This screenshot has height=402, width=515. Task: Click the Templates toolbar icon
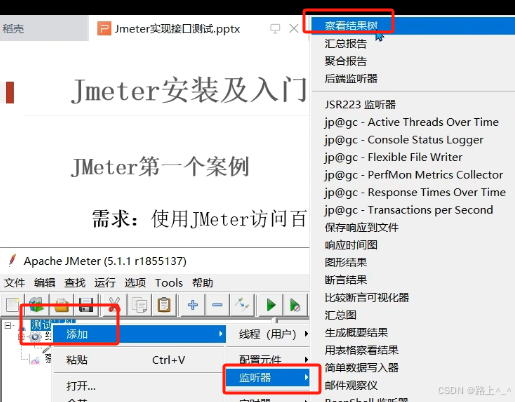[36, 305]
